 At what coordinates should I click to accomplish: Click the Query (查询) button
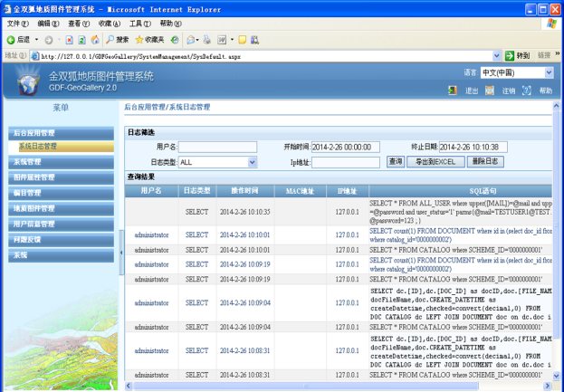395,161
